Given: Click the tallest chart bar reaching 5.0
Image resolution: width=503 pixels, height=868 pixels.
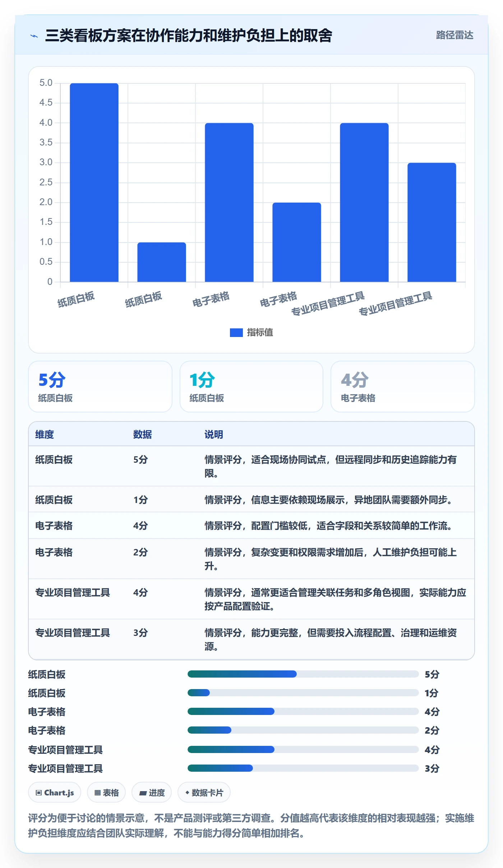Looking at the screenshot, I should pyautogui.click(x=94, y=183).
